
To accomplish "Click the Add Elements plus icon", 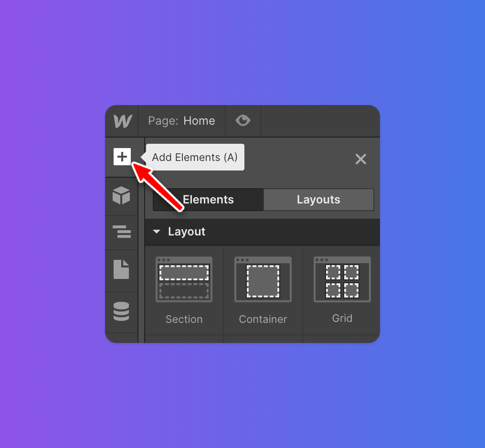I will [122, 157].
